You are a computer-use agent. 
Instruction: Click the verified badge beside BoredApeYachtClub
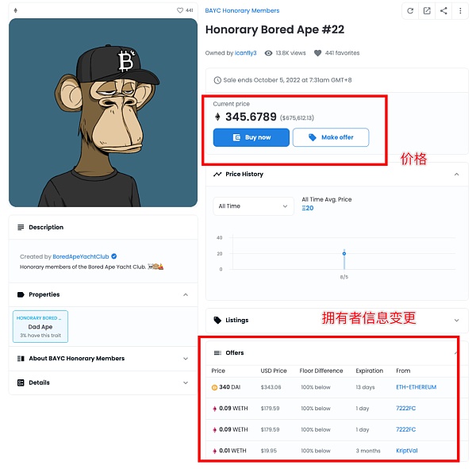114,256
